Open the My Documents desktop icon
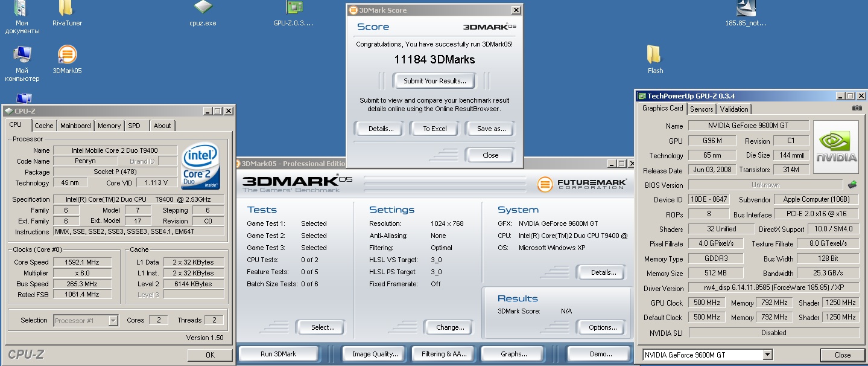 click(22, 16)
